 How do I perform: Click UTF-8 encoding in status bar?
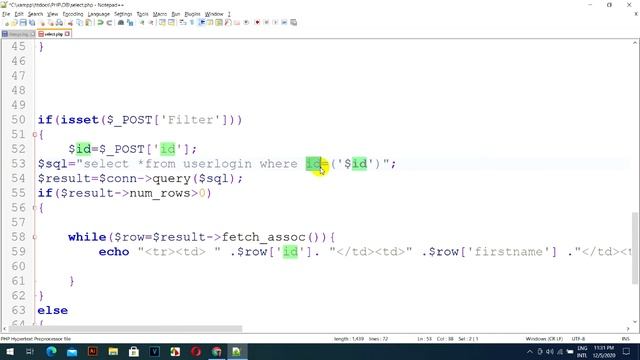(x=578, y=339)
